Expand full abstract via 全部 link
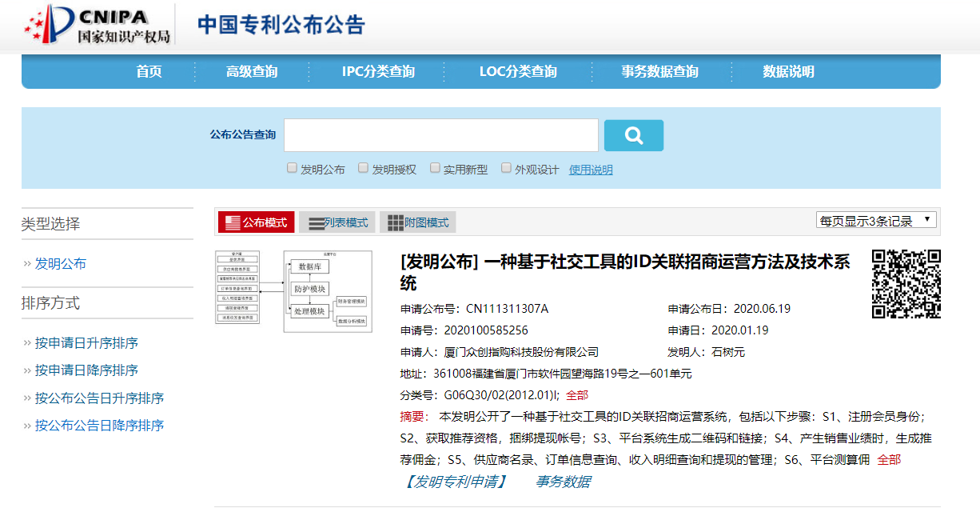This screenshot has height=516, width=980. click(889, 460)
